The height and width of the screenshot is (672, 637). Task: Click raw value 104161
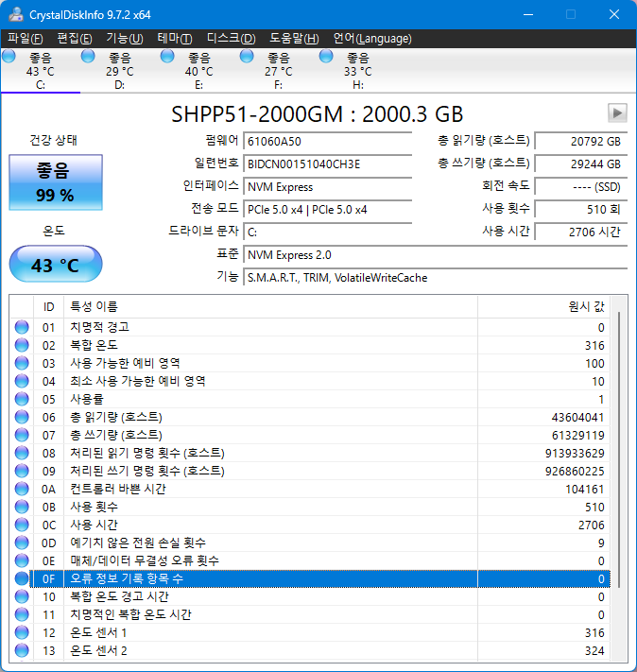point(585,490)
